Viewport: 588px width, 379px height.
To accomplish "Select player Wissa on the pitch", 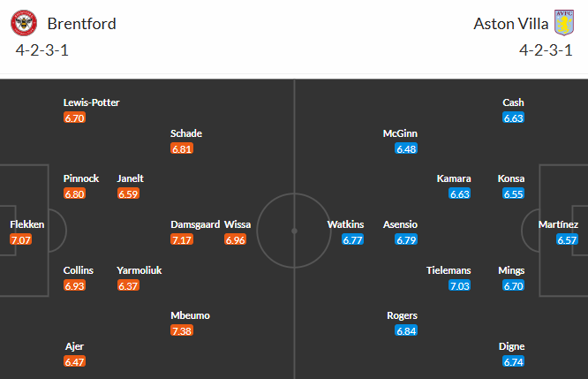I will pyautogui.click(x=237, y=224).
